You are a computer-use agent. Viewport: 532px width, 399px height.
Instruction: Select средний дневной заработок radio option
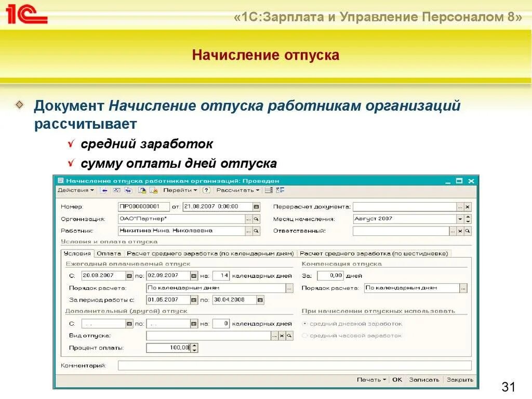point(304,324)
